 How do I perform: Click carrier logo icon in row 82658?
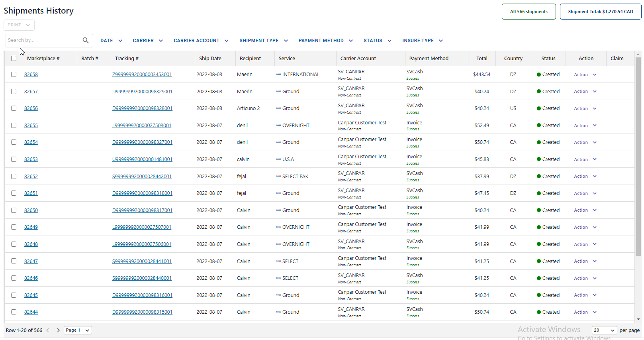tap(278, 75)
